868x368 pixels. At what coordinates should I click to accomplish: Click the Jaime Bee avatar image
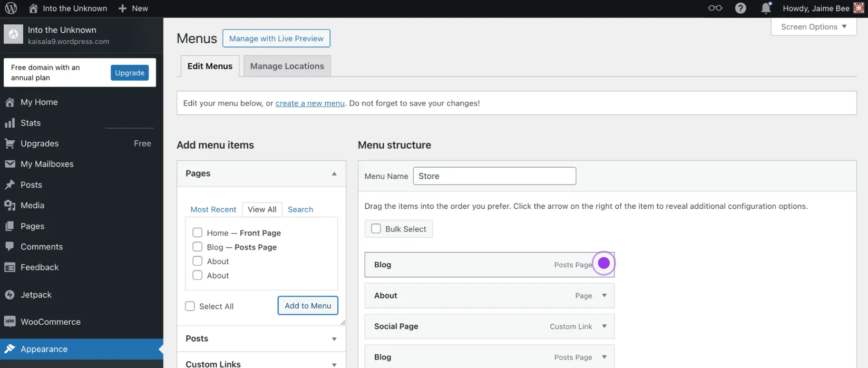click(859, 8)
